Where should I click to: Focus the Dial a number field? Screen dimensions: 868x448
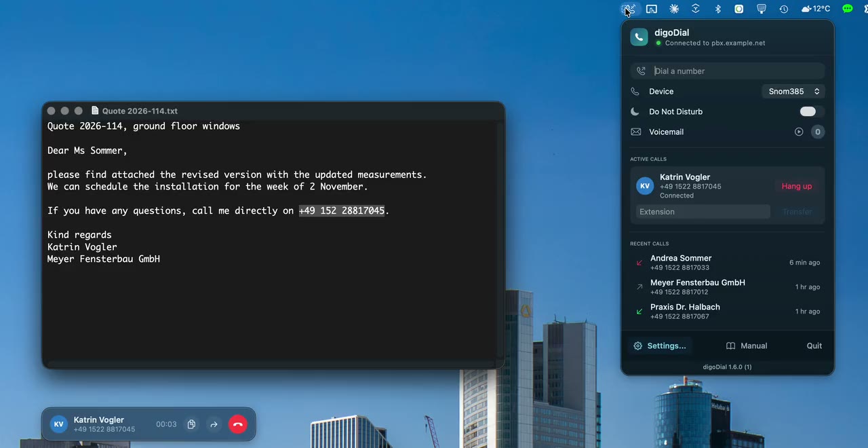(x=728, y=71)
